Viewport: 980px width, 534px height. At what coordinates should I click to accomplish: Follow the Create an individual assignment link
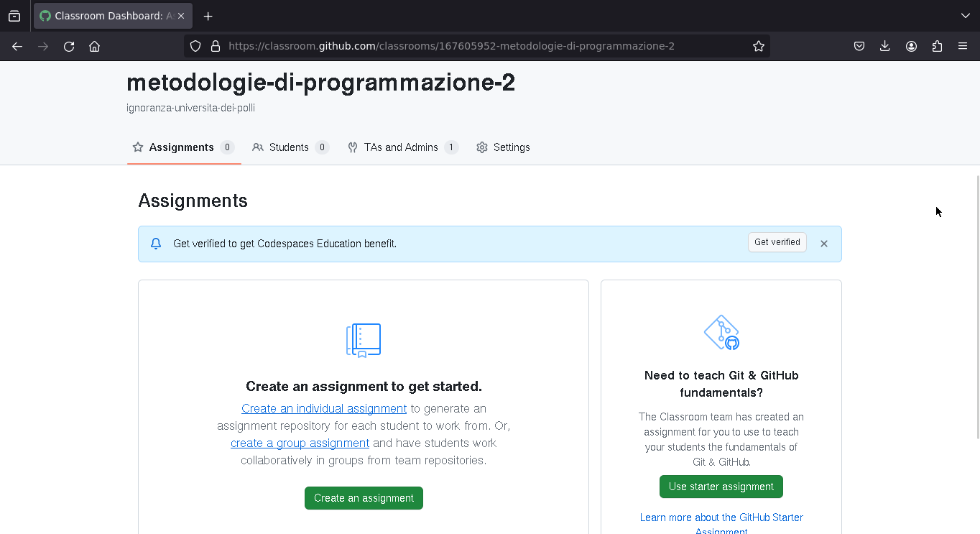pos(324,408)
